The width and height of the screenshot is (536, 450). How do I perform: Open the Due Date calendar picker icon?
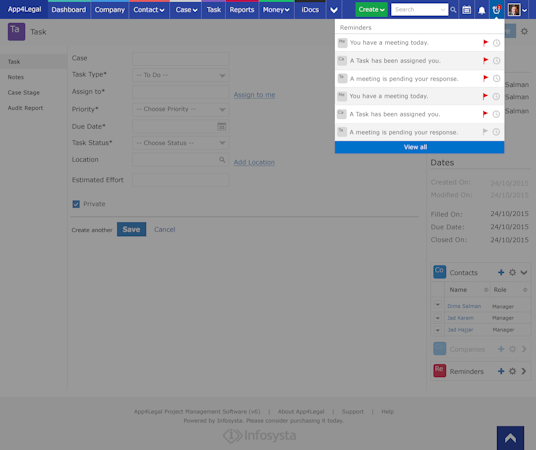tap(222, 127)
